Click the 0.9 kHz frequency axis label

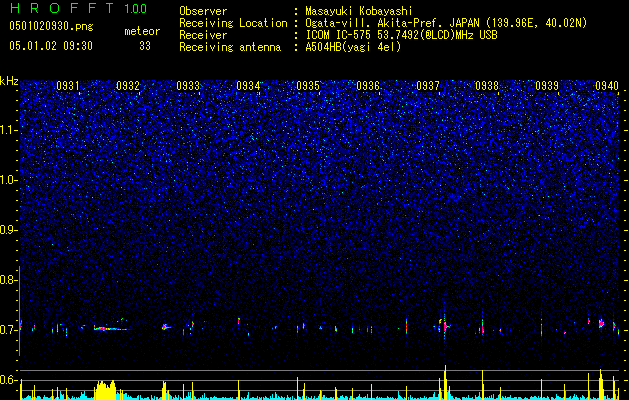coord(8,230)
